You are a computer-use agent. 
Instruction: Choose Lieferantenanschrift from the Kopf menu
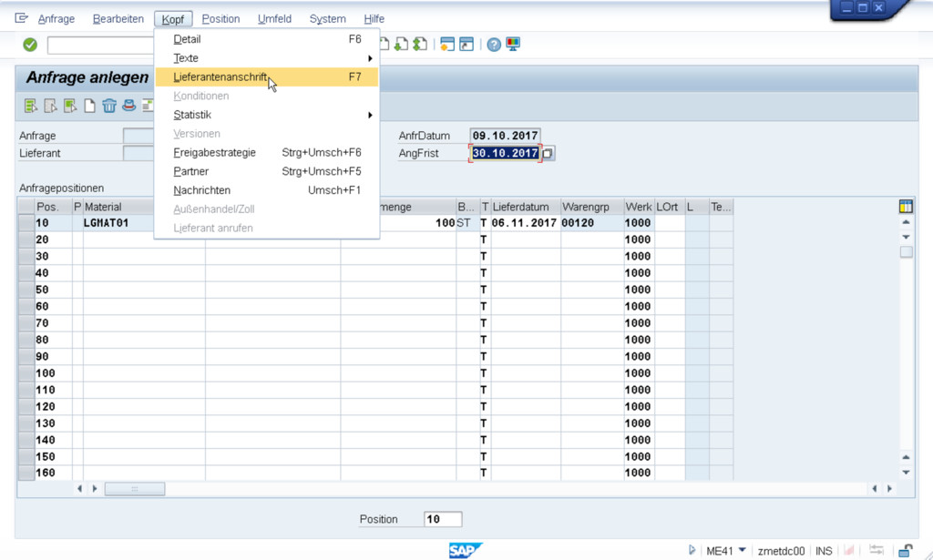[220, 77]
